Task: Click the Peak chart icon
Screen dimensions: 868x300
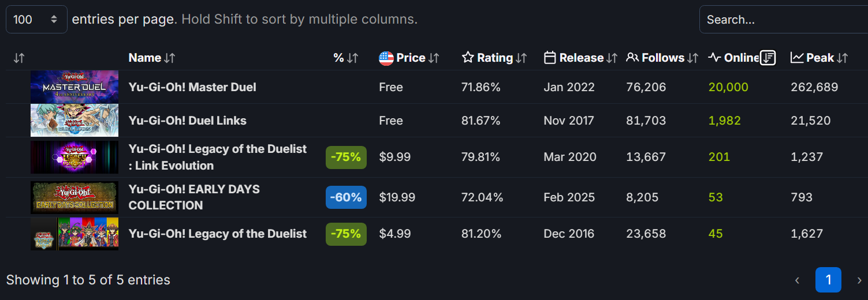Action: tap(797, 58)
